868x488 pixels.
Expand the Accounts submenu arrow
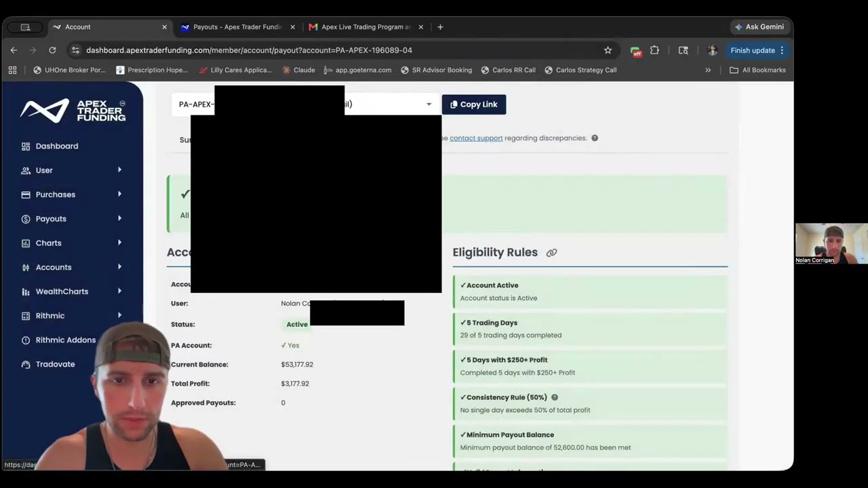tap(119, 267)
